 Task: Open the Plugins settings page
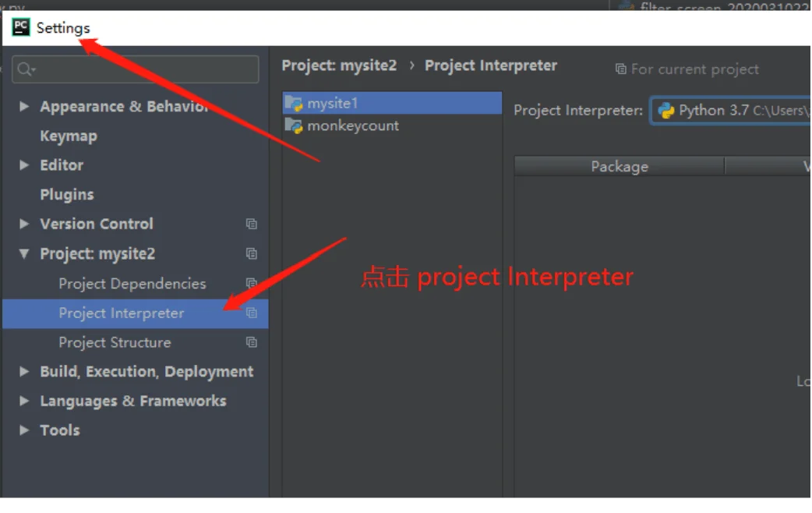coord(67,194)
